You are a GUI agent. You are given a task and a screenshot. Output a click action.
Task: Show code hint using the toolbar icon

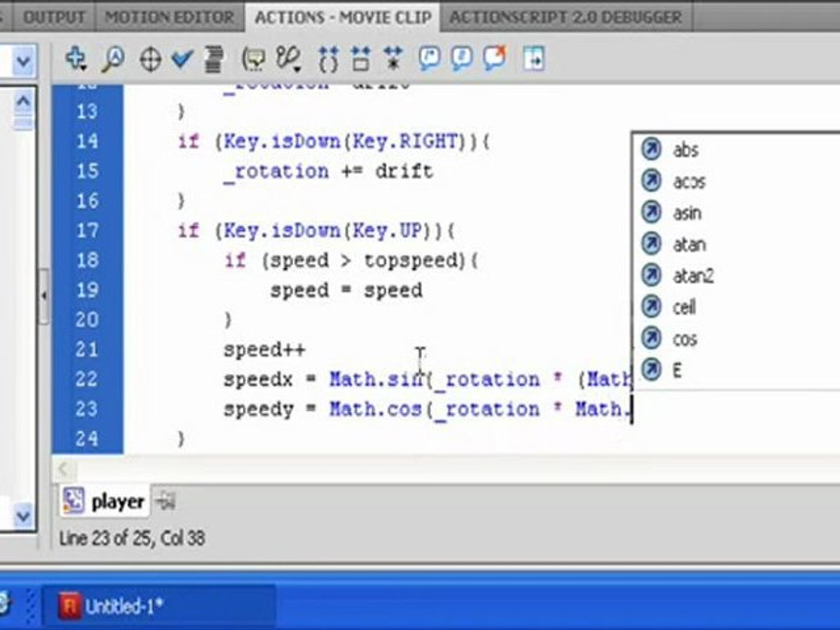point(254,60)
